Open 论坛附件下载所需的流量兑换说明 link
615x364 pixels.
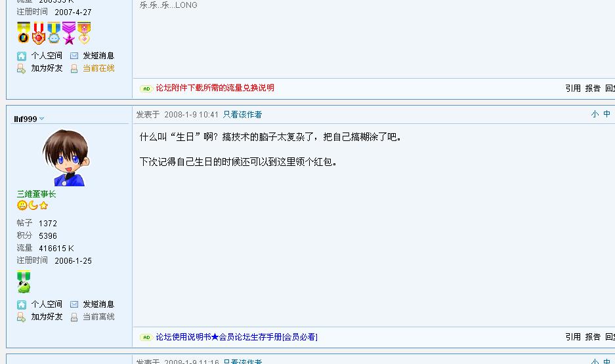click(215, 88)
